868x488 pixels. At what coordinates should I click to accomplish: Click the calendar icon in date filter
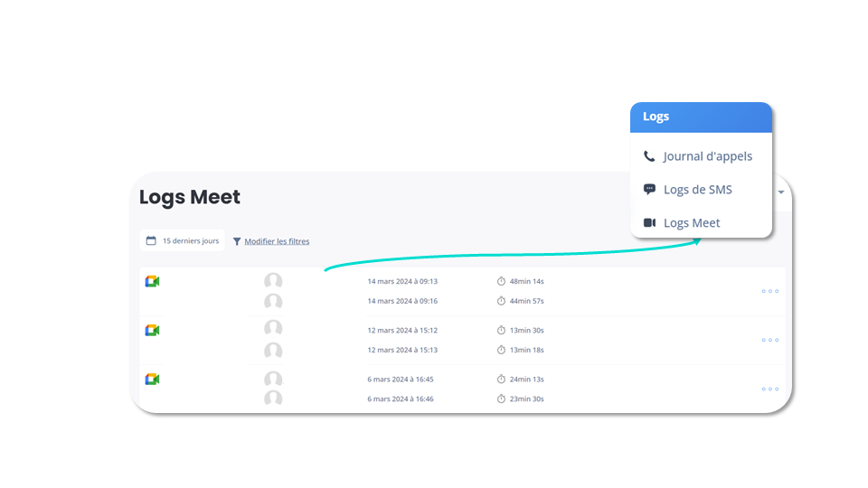[151, 240]
